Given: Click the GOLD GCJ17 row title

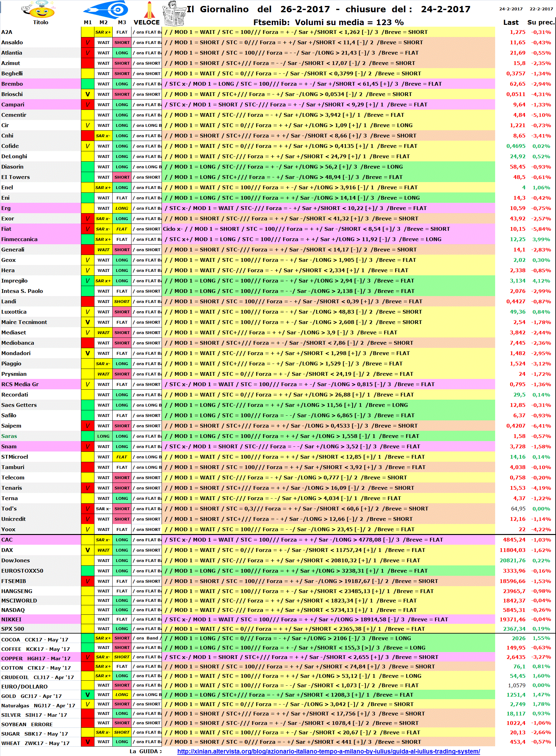Looking at the screenshot, I should point(31,696).
